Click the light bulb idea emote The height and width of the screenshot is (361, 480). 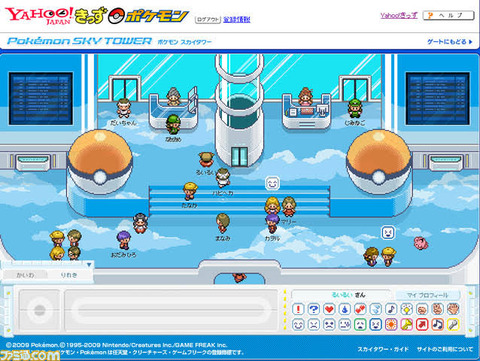pyautogui.click(x=407, y=309)
